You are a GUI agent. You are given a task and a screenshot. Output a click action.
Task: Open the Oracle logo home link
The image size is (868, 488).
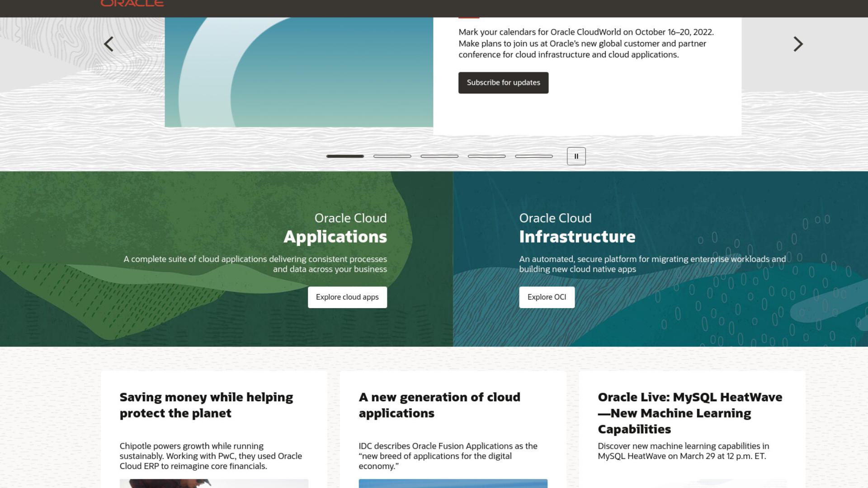click(132, 3)
